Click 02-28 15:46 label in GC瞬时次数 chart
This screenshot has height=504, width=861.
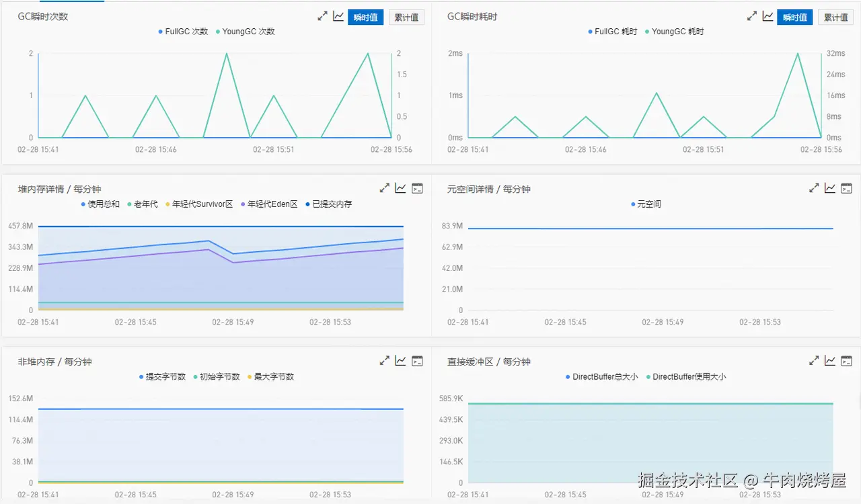point(156,149)
